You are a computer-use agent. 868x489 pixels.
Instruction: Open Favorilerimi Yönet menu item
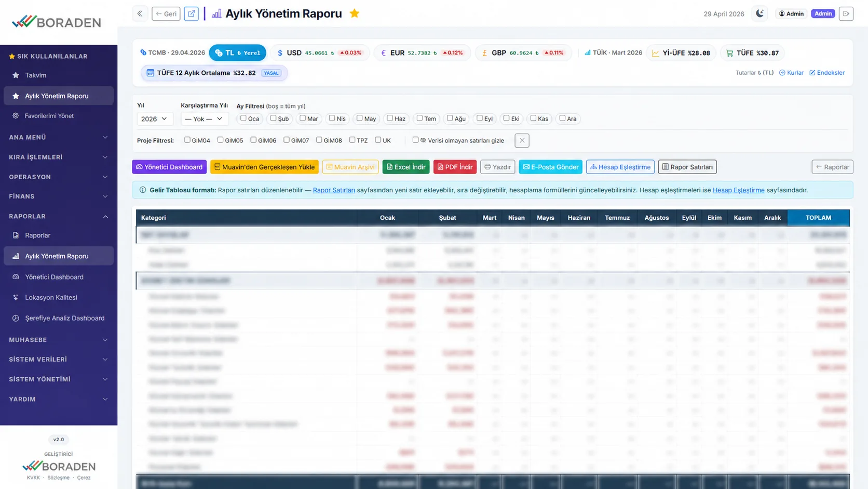(x=59, y=116)
